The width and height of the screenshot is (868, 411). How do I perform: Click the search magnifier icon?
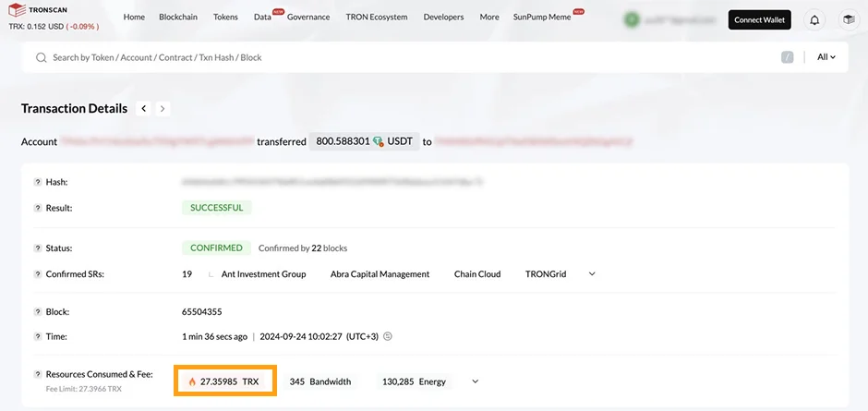tap(41, 57)
